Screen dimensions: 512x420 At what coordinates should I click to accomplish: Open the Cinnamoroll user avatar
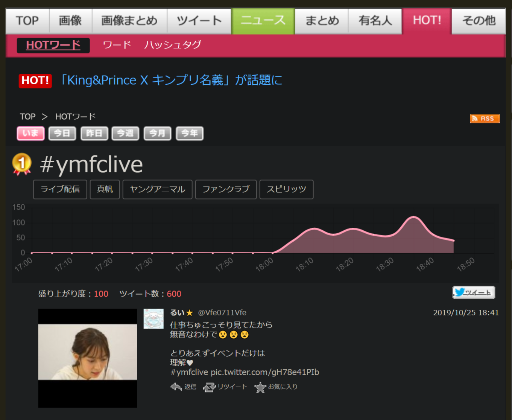pyautogui.click(x=153, y=319)
